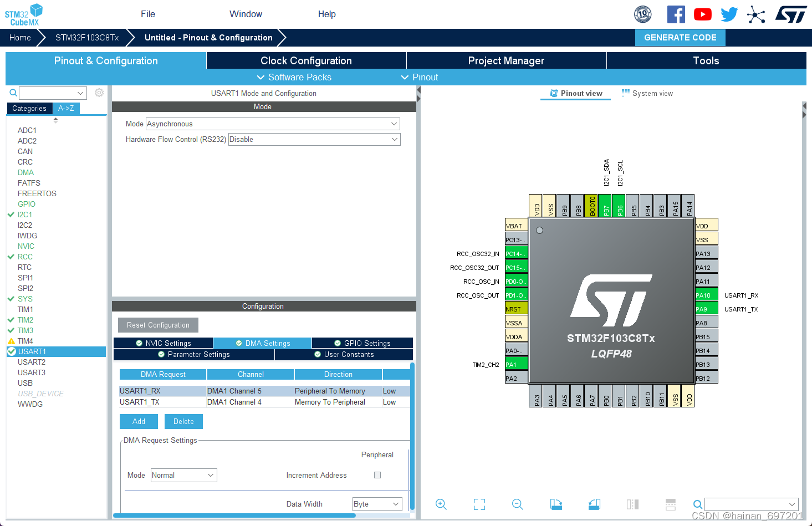Zoom out on the pinout view
The height and width of the screenshot is (526, 812).
(518, 504)
